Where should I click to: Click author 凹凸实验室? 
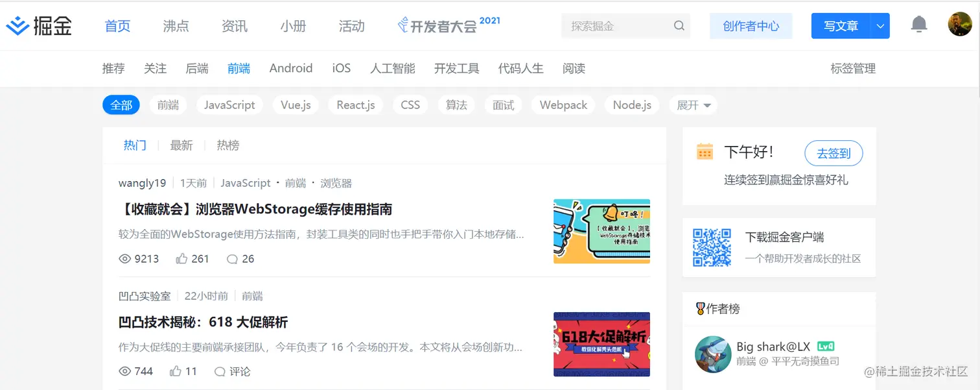click(x=145, y=296)
